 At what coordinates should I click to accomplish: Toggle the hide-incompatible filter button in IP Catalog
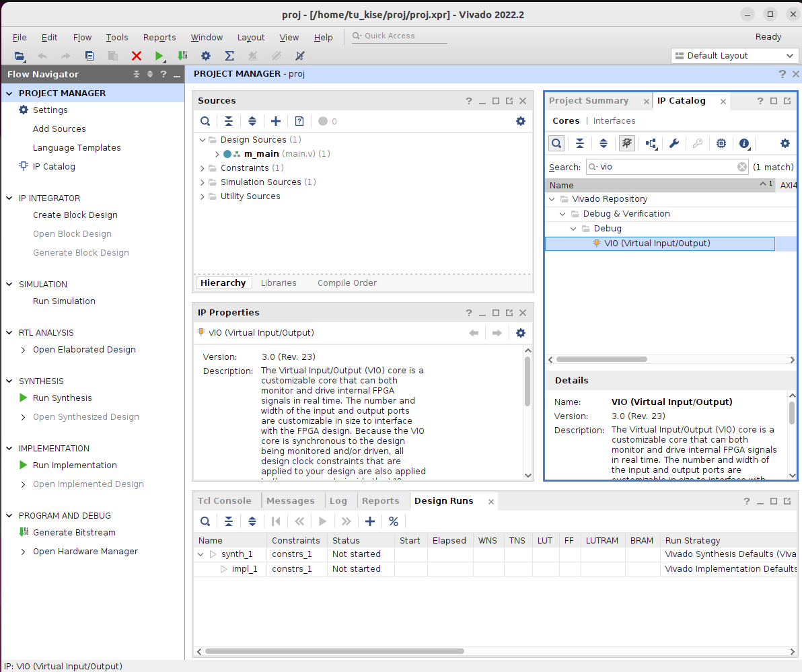click(627, 143)
